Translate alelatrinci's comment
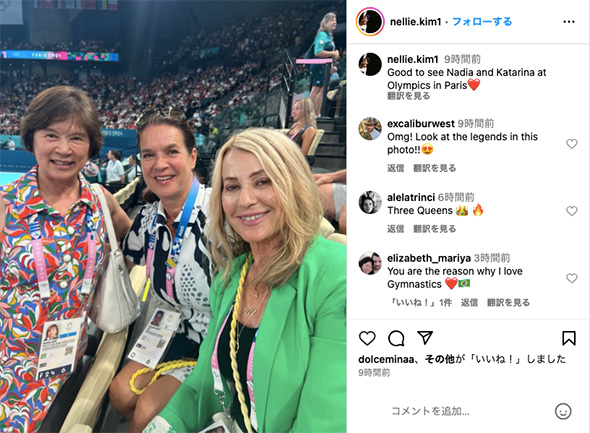This screenshot has height=433, width=590. 435,229
